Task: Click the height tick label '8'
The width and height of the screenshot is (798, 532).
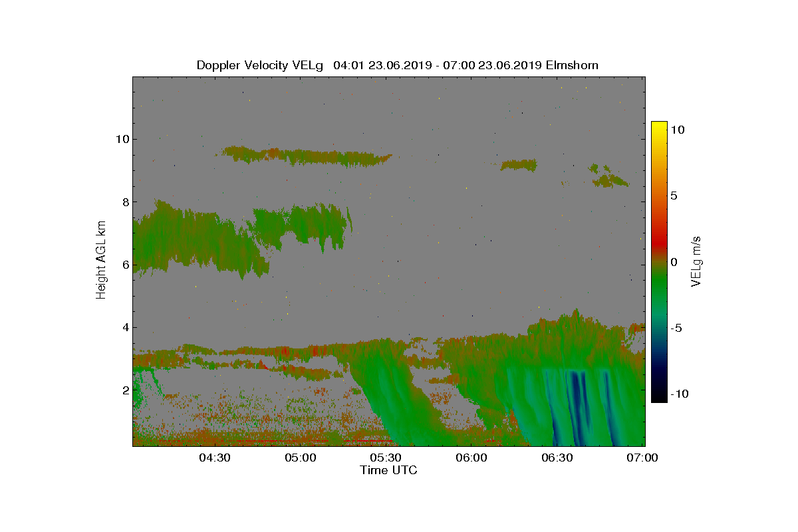Action: click(124, 201)
